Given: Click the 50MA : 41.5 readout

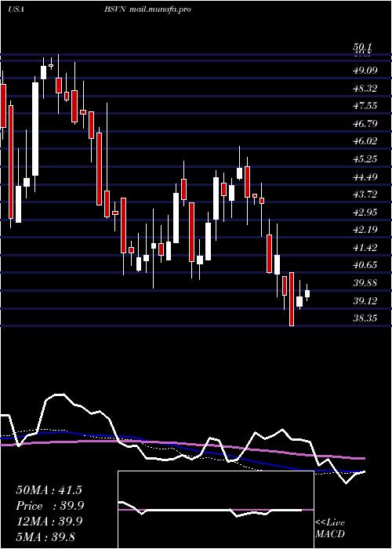Looking at the screenshot, I should 49,490.
